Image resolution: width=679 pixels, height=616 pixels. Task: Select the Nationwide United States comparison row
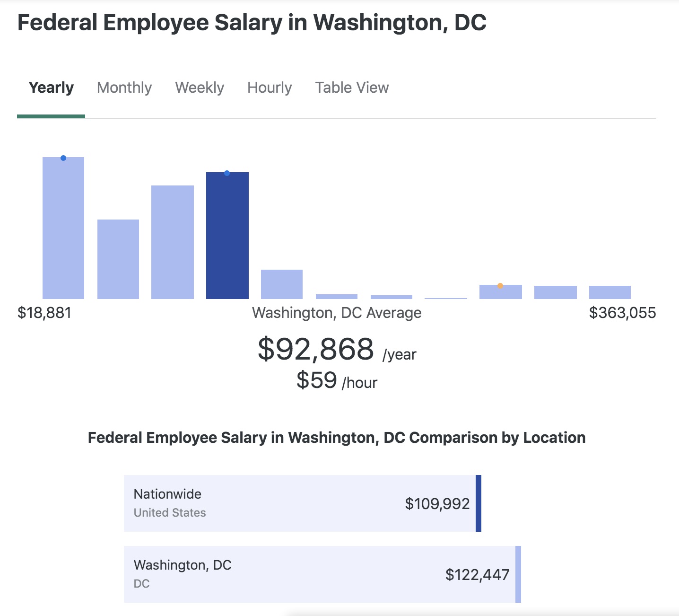pos(284,503)
